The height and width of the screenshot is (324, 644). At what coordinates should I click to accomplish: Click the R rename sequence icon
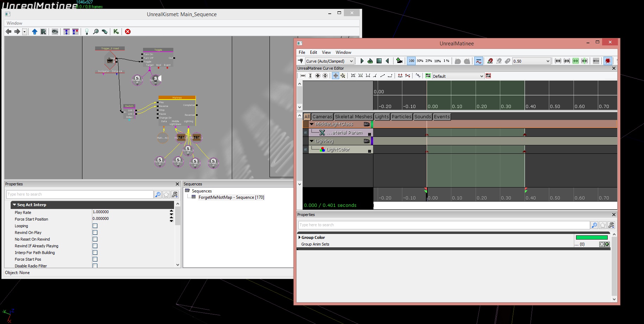point(43,32)
